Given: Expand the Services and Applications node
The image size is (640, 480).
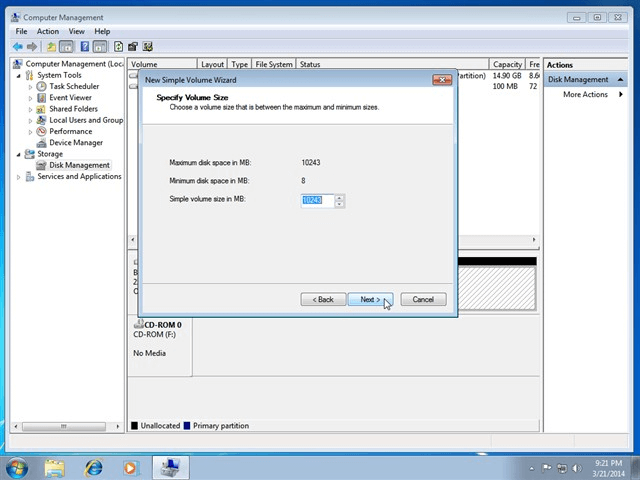Looking at the screenshot, I should point(18,177).
